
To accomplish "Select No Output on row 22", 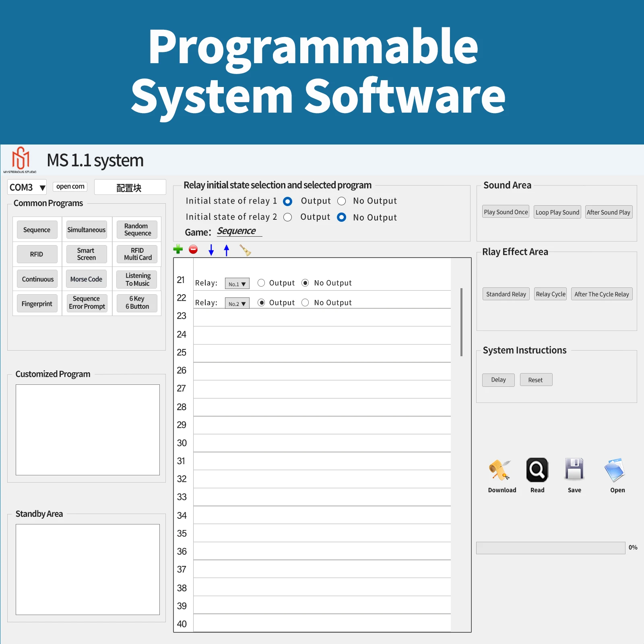I will click(305, 302).
